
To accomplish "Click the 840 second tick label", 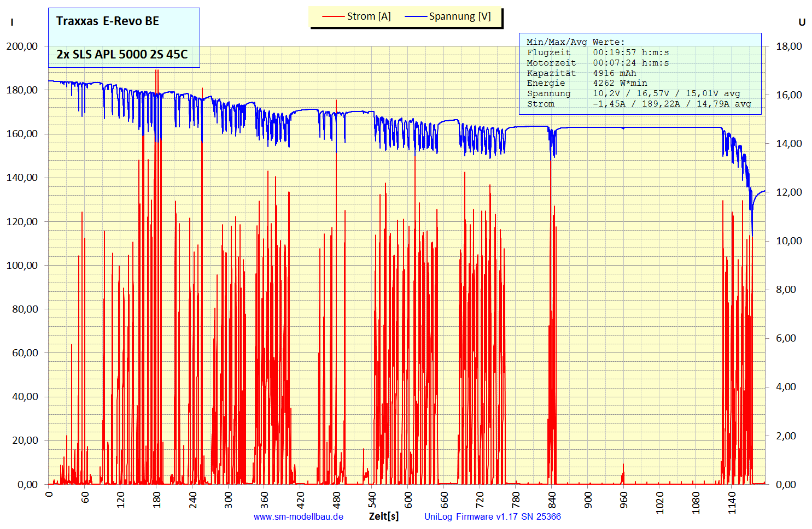I will point(552,499).
